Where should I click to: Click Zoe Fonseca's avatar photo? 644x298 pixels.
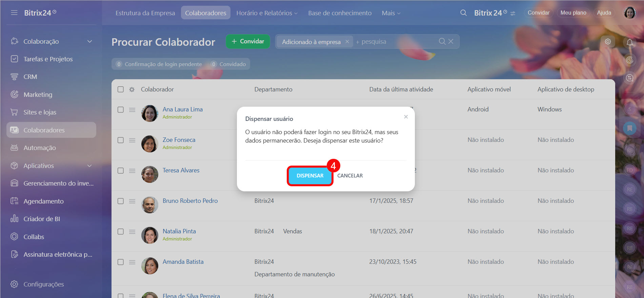click(149, 144)
